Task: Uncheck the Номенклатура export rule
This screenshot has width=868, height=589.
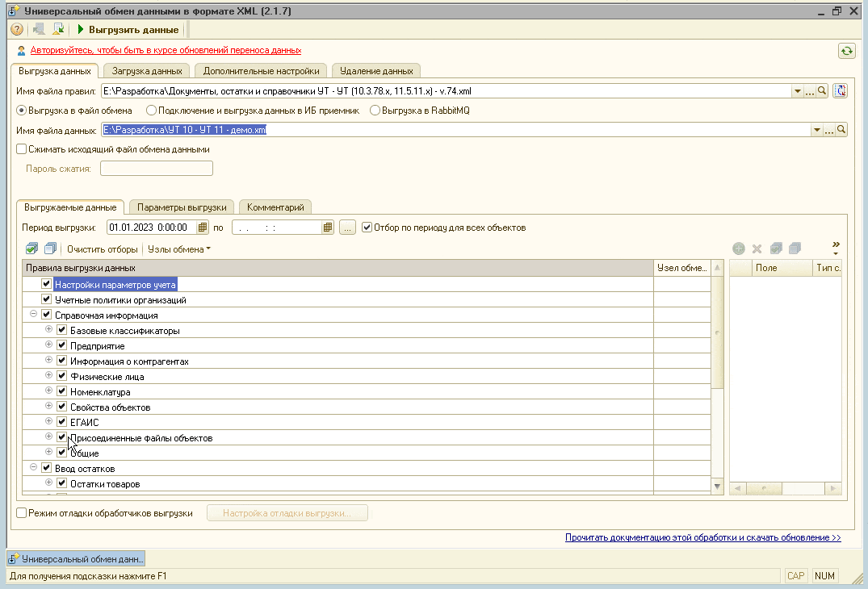Action: [61, 392]
